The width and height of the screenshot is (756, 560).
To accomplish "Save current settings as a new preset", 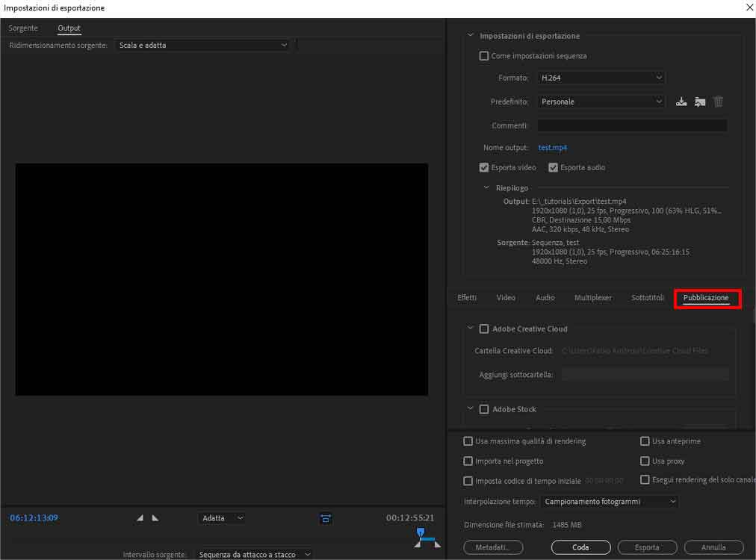I will point(681,101).
